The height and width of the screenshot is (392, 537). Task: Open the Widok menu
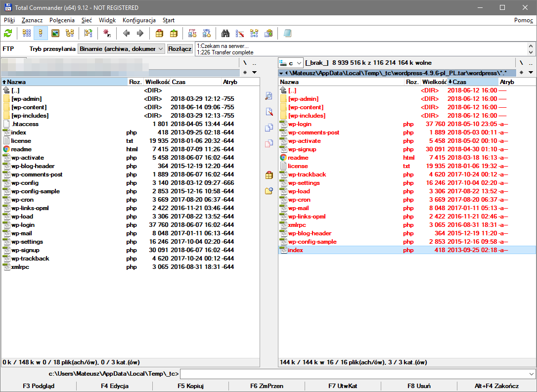coord(107,20)
